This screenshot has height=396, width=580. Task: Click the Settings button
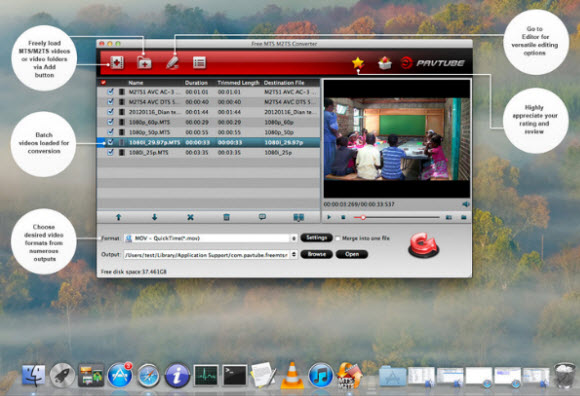point(317,238)
